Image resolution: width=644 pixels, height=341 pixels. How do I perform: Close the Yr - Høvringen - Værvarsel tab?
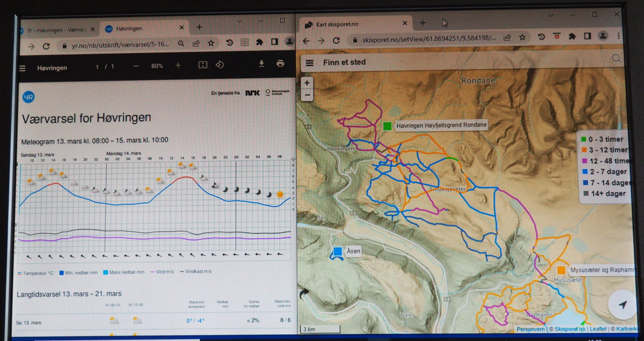tap(93, 30)
